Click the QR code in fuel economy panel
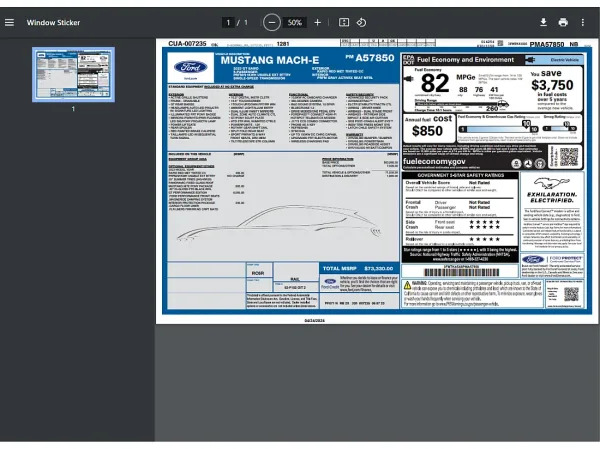 (x=569, y=157)
